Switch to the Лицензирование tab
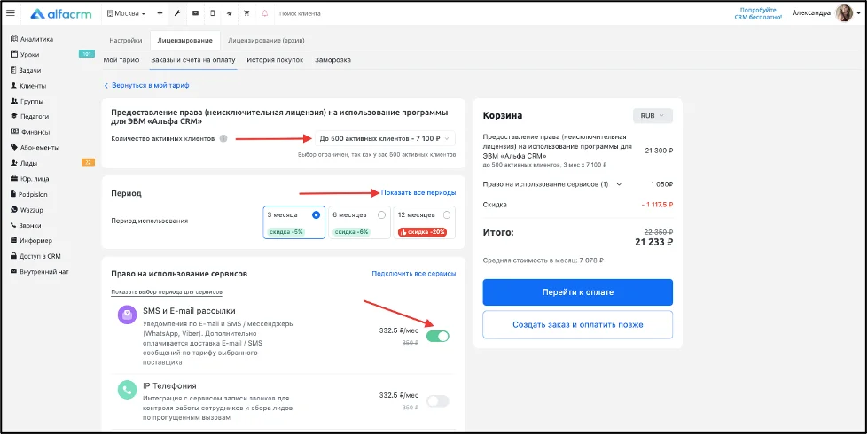This screenshot has width=868, height=435. coord(185,41)
